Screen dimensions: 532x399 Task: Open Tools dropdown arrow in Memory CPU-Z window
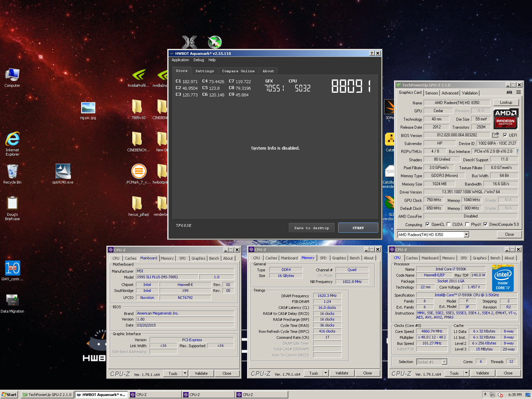click(326, 373)
